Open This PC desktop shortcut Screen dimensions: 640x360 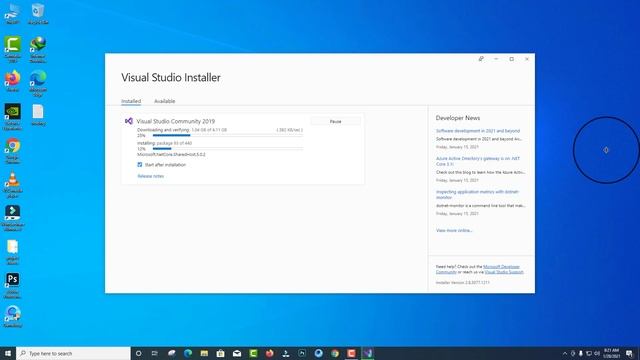12,13
